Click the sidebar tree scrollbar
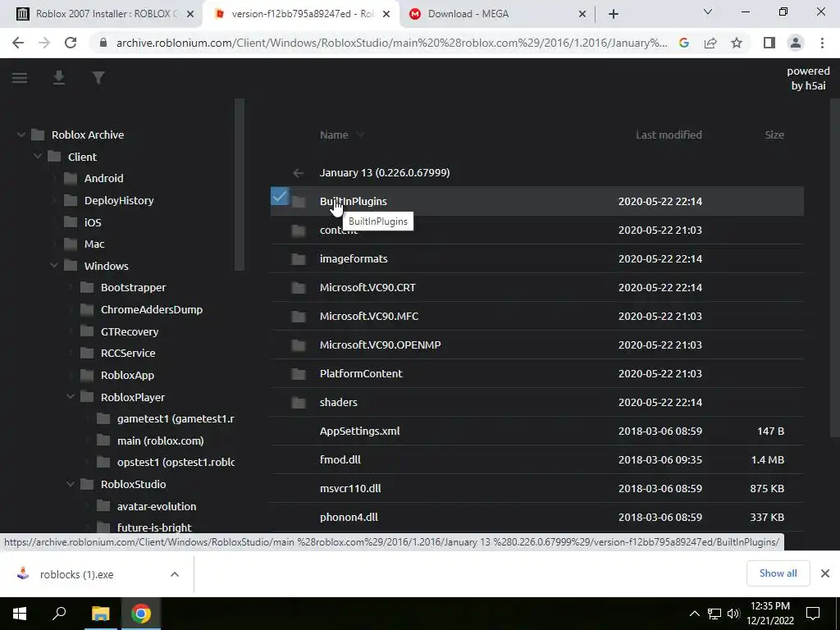840x630 pixels. 240,185
